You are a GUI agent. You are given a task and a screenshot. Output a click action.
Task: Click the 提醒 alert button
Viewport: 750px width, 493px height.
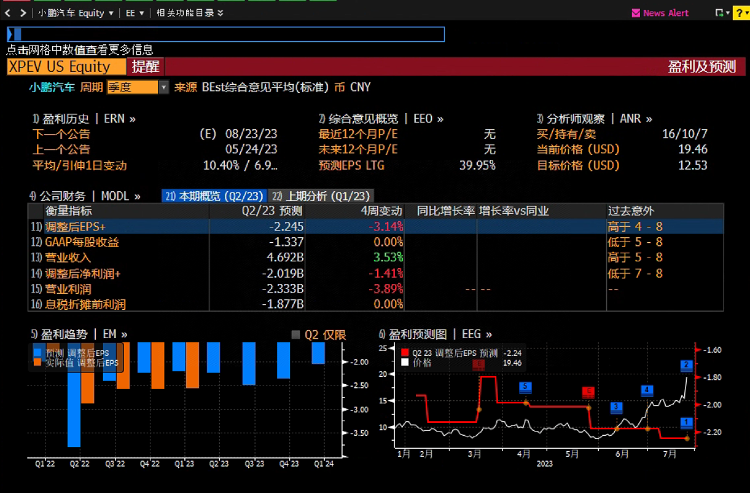pyautogui.click(x=146, y=66)
